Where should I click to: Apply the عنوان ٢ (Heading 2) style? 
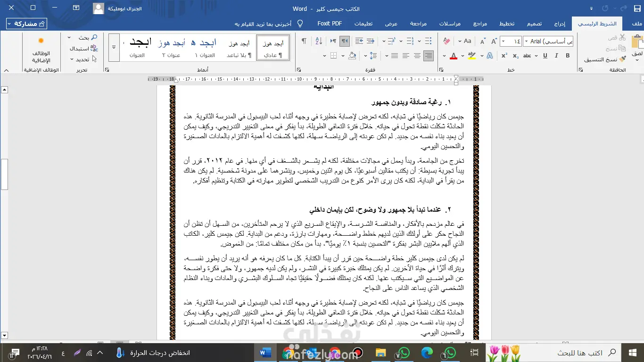click(171, 48)
